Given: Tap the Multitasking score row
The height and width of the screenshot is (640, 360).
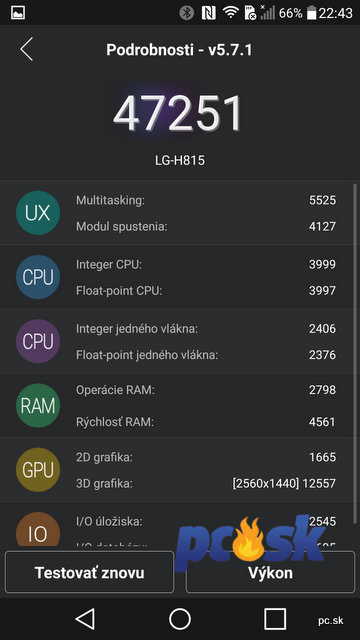Looking at the screenshot, I should 206,200.
